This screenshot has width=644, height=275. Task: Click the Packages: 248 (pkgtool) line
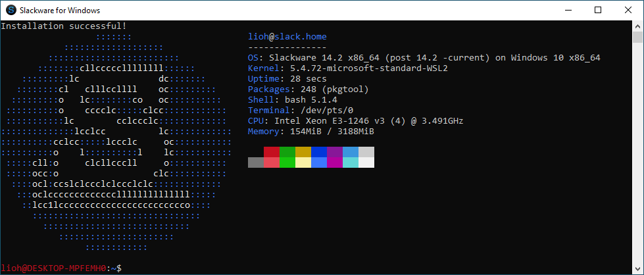(309, 89)
